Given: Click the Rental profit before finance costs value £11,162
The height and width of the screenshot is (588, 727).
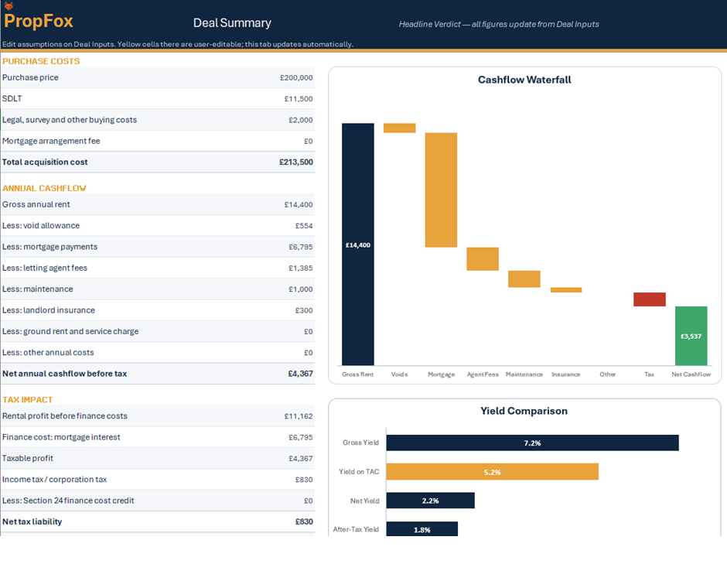Looking at the screenshot, I should [x=299, y=416].
